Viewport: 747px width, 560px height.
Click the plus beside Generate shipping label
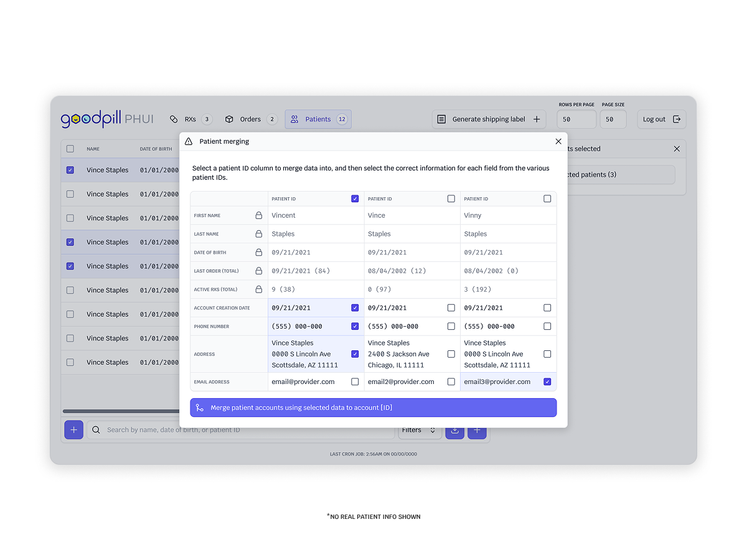(537, 119)
